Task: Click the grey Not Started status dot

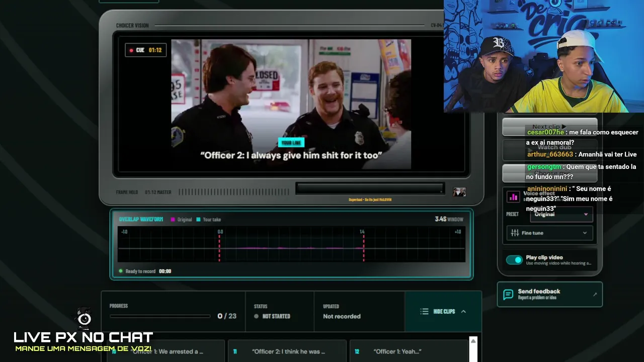Action: (x=256, y=316)
